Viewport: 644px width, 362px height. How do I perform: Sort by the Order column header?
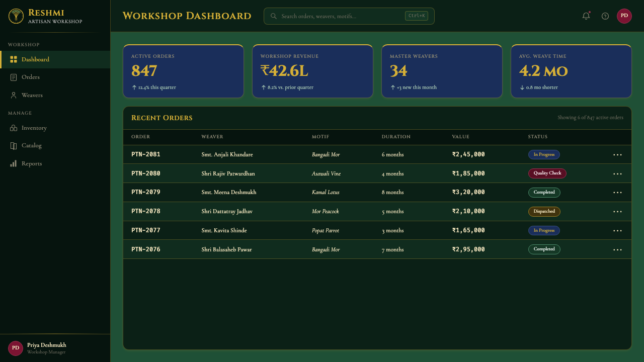[x=141, y=137]
